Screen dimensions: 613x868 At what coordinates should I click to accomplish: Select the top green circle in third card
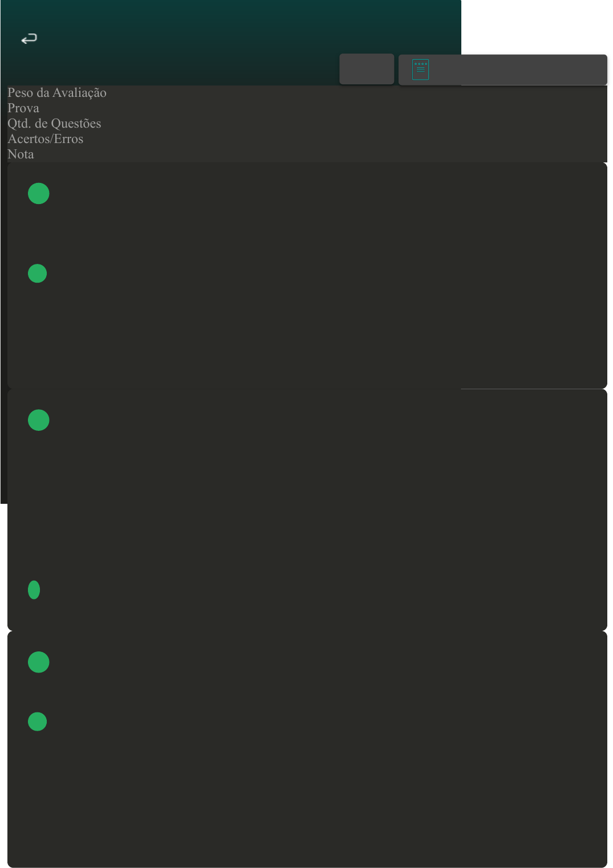pos(39,662)
